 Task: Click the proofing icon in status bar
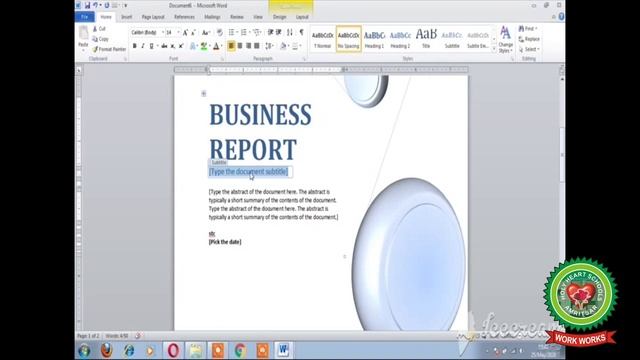[x=138, y=336]
